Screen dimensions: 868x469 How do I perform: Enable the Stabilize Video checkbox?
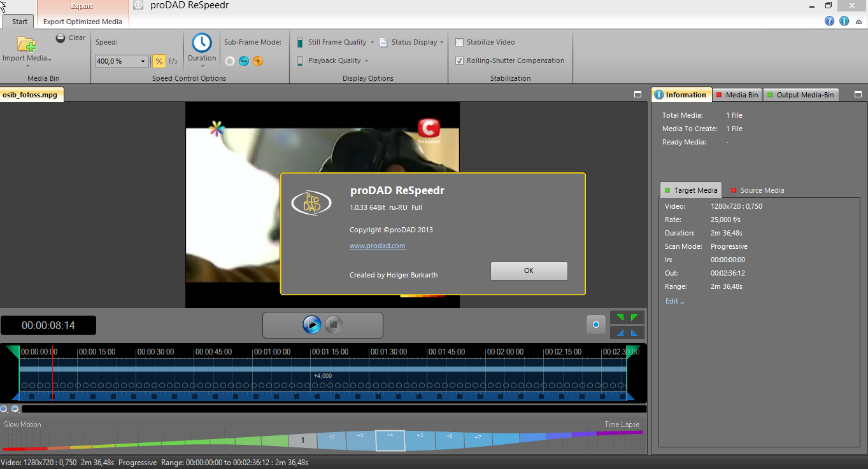tap(459, 43)
